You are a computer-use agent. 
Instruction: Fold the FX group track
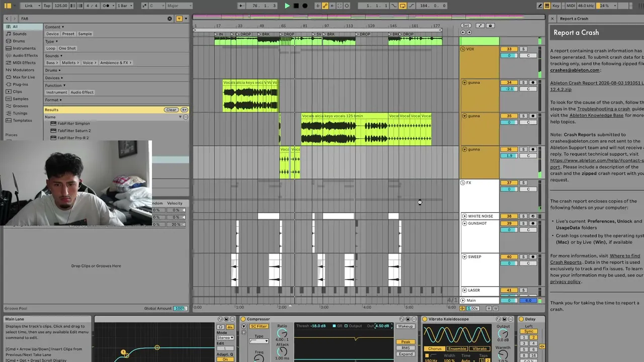click(463, 183)
